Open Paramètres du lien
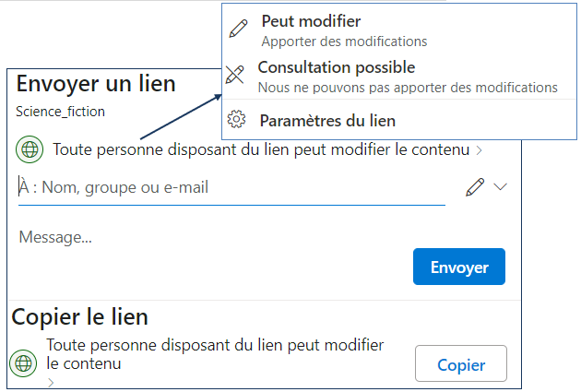Screen dimensions: 581x392 tap(327, 121)
